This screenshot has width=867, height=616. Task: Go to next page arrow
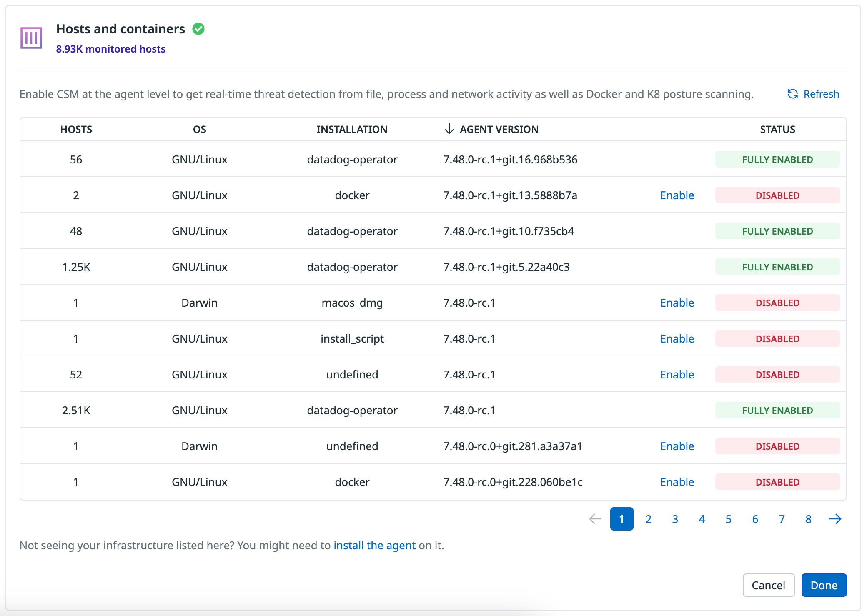point(835,519)
